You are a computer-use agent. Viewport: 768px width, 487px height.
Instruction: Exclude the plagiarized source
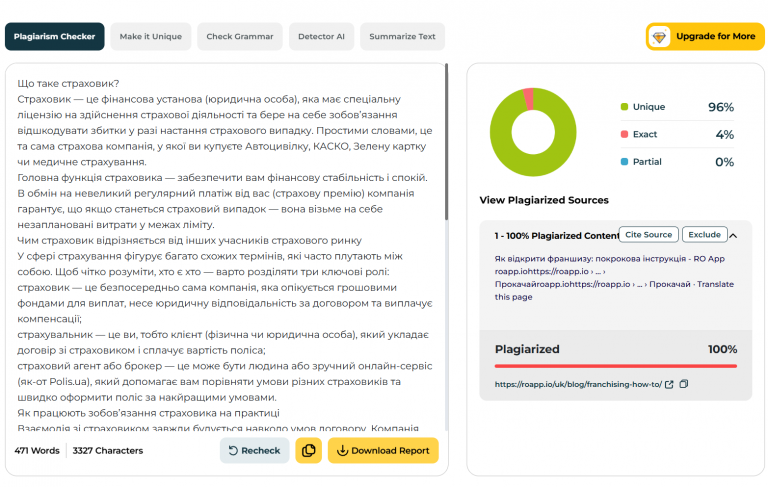click(704, 235)
